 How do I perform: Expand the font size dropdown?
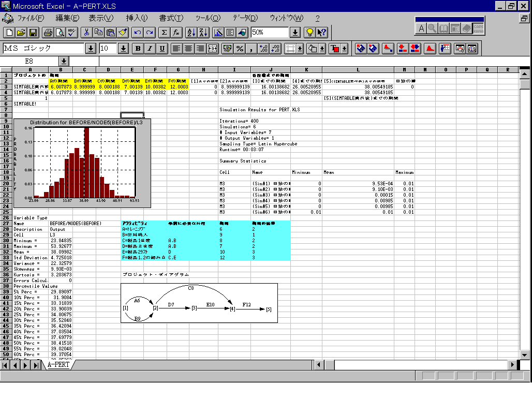point(124,49)
